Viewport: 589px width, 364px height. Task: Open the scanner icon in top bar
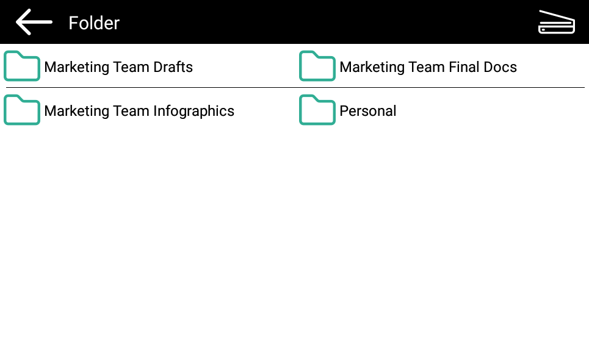coord(556,23)
